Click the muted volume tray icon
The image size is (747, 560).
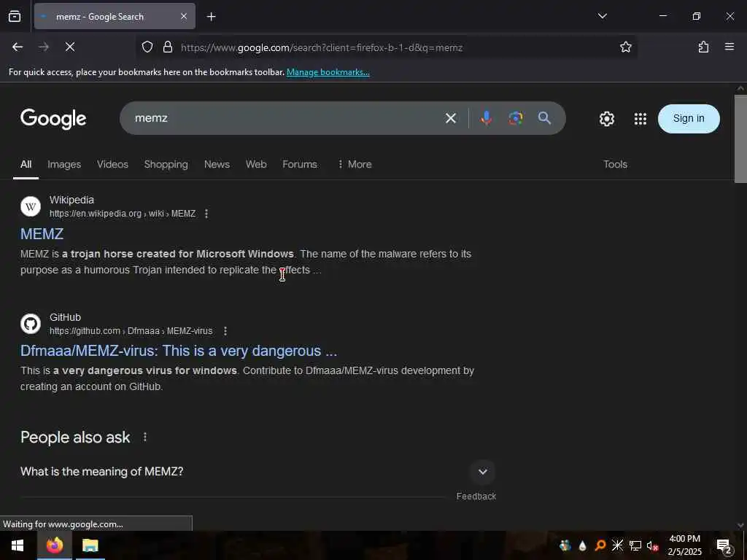tap(652, 545)
